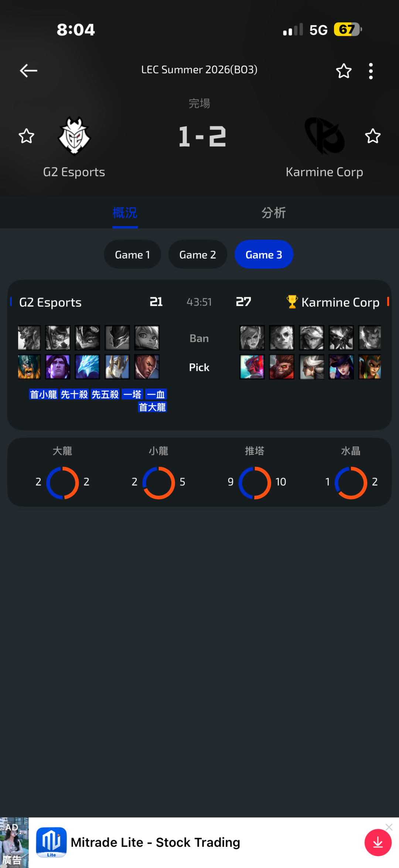Show Game 1 results
The image size is (399, 868).
(x=132, y=254)
